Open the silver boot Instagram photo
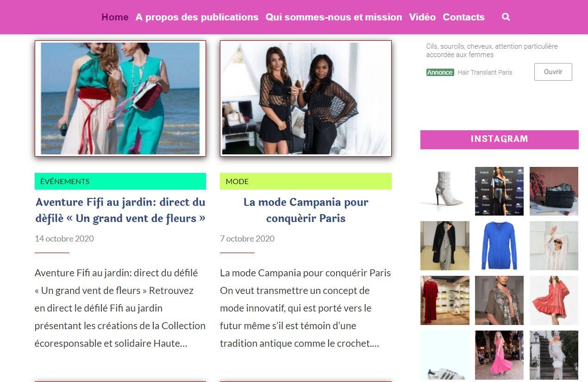This screenshot has height=382, width=588. click(x=444, y=191)
